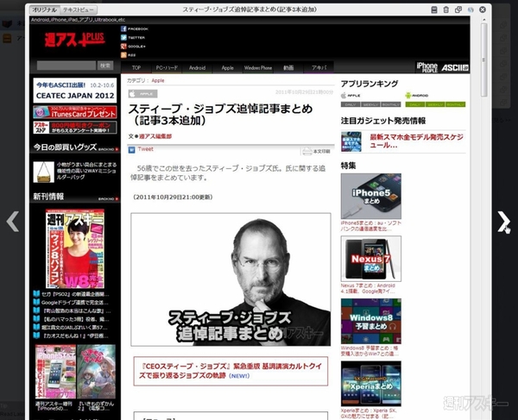
Task: Select the Apple MONTHLY ranking tab
Action: [390, 104]
